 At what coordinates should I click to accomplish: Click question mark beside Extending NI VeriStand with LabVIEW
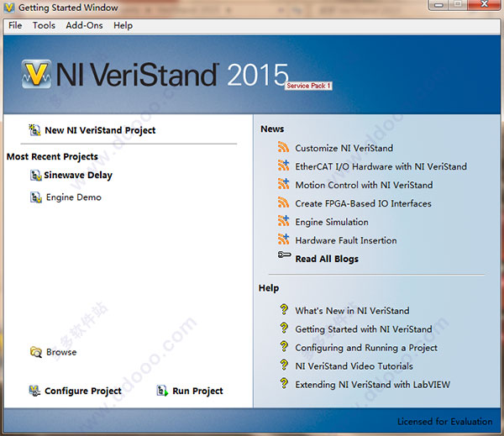tap(284, 383)
